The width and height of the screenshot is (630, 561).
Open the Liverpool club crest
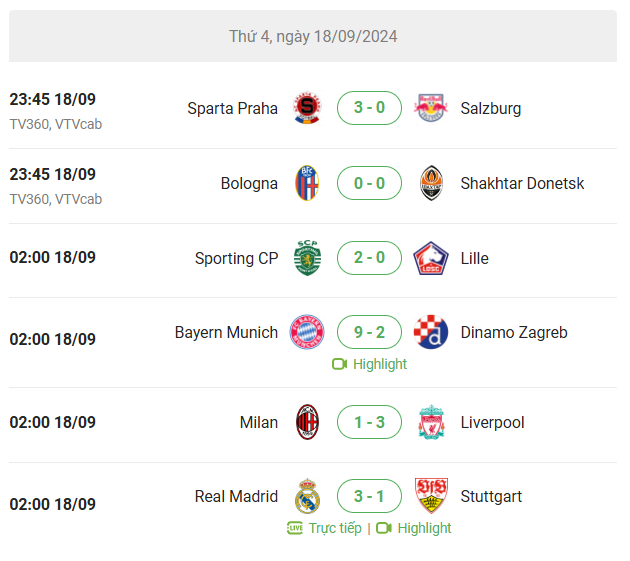[x=431, y=422]
